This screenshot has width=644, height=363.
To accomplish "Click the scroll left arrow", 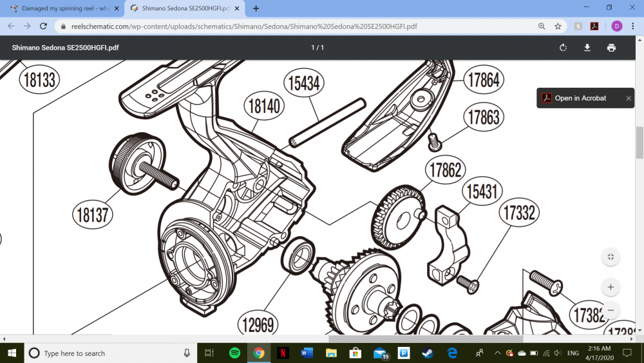I will [4, 339].
